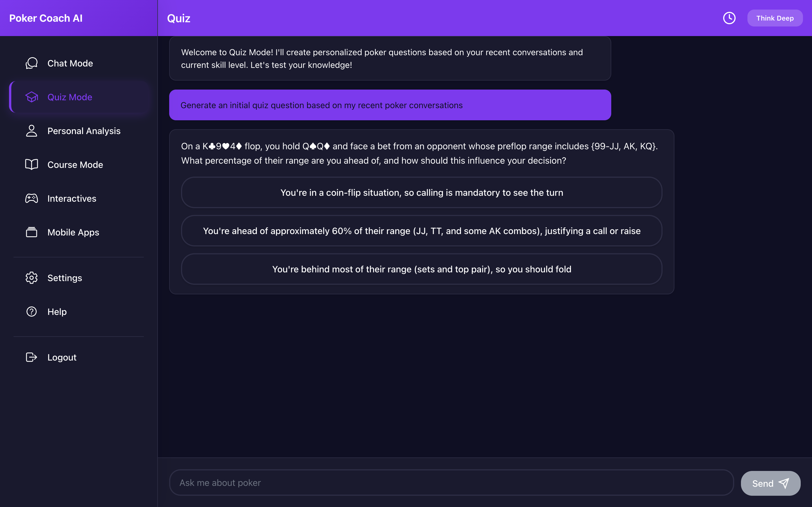Click the Settings gear icon
The height and width of the screenshot is (507, 812).
pyautogui.click(x=32, y=278)
